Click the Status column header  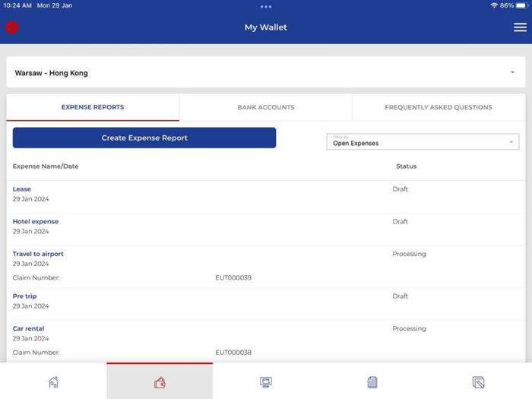tap(406, 166)
